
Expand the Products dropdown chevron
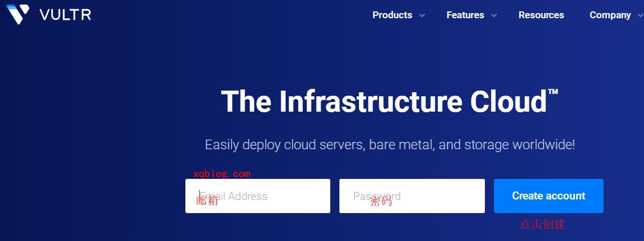(x=422, y=15)
